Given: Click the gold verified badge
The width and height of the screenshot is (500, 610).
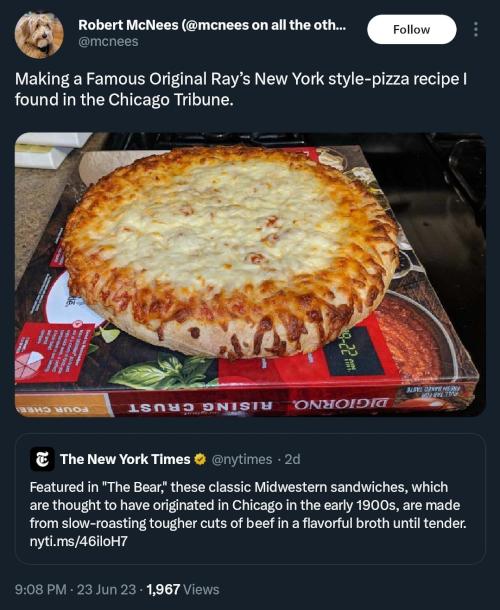Looking at the screenshot, I should click(200, 459).
